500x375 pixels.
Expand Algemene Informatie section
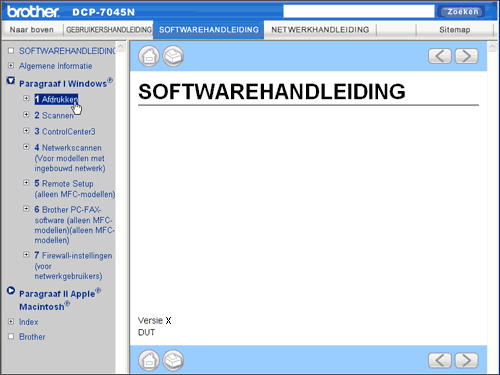coord(11,65)
